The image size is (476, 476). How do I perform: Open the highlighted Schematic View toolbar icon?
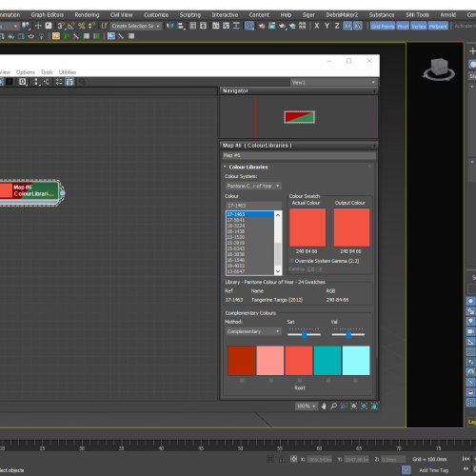tap(249, 26)
